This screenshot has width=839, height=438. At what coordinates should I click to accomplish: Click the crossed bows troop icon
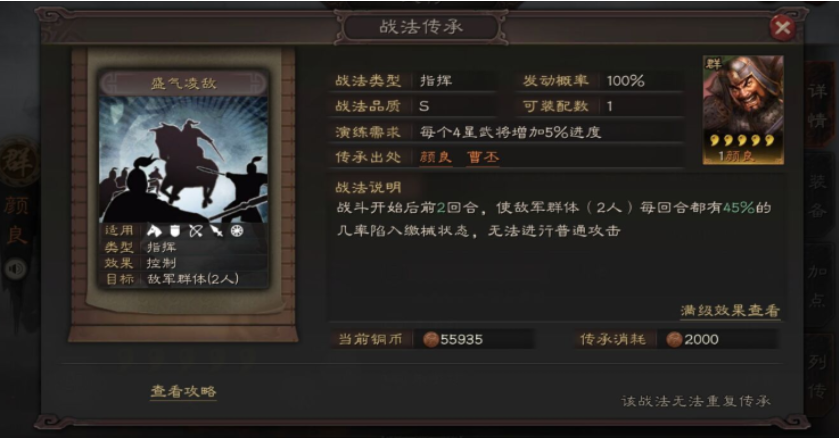tap(196, 230)
